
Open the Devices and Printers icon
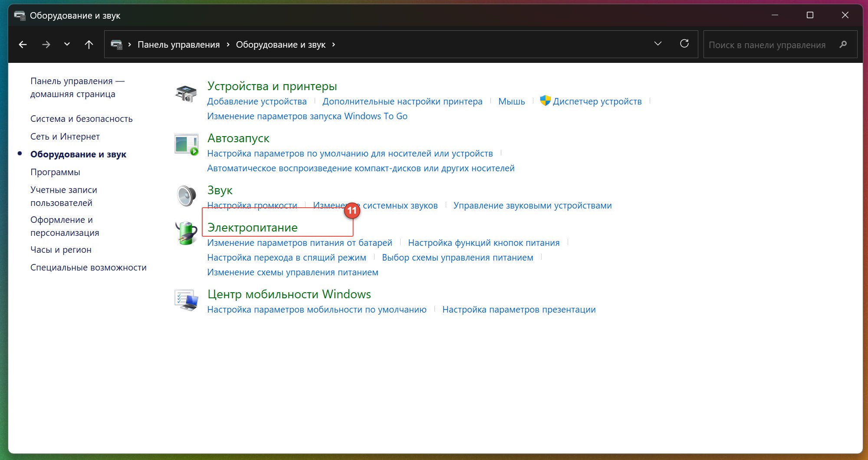tap(186, 93)
